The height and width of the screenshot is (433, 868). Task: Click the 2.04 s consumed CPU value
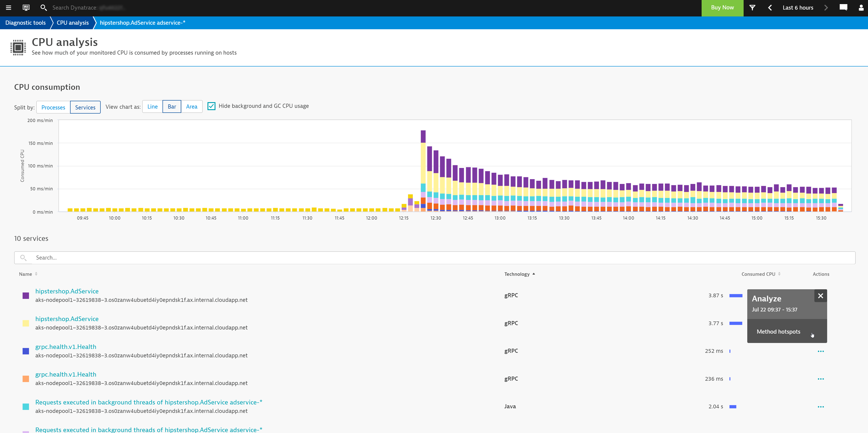coord(715,406)
